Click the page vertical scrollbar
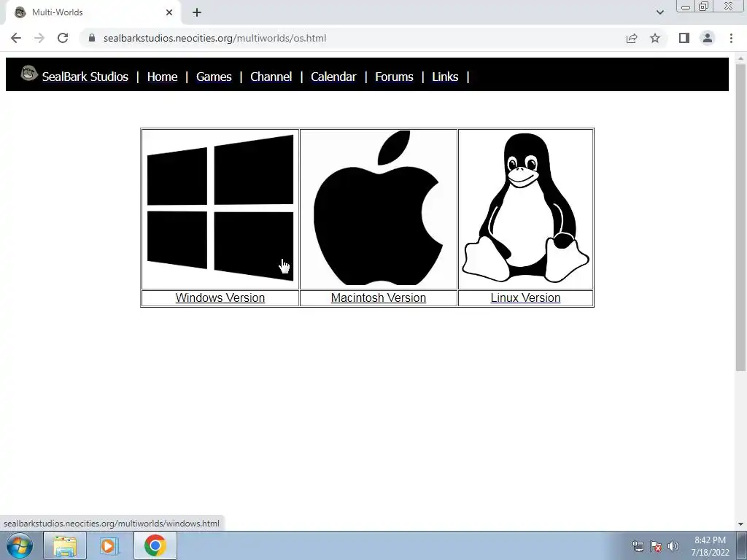 (741, 217)
